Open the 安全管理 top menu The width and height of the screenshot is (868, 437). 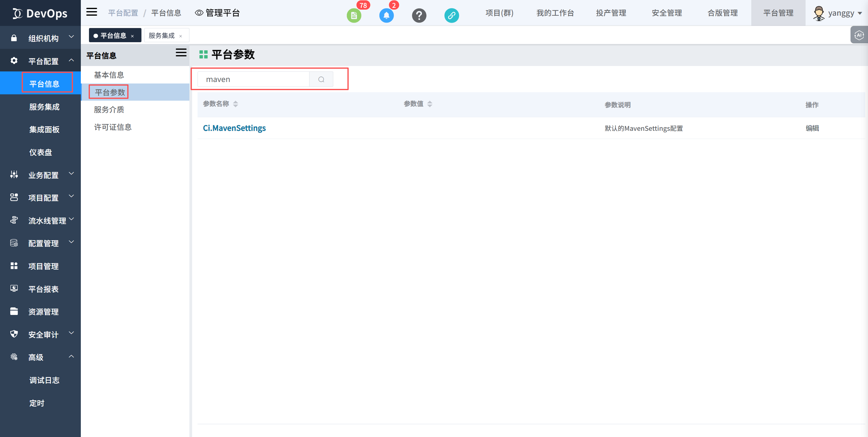667,13
